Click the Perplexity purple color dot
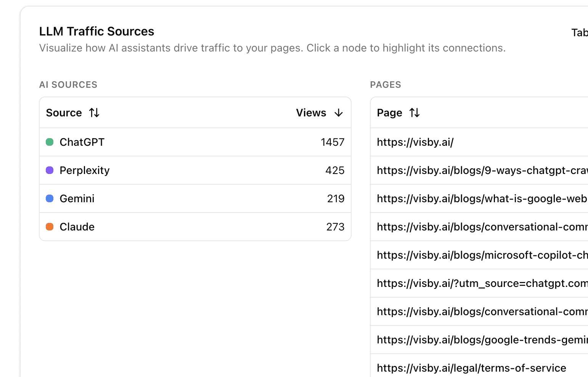Viewport: 588px width, 377px height. 50,170
